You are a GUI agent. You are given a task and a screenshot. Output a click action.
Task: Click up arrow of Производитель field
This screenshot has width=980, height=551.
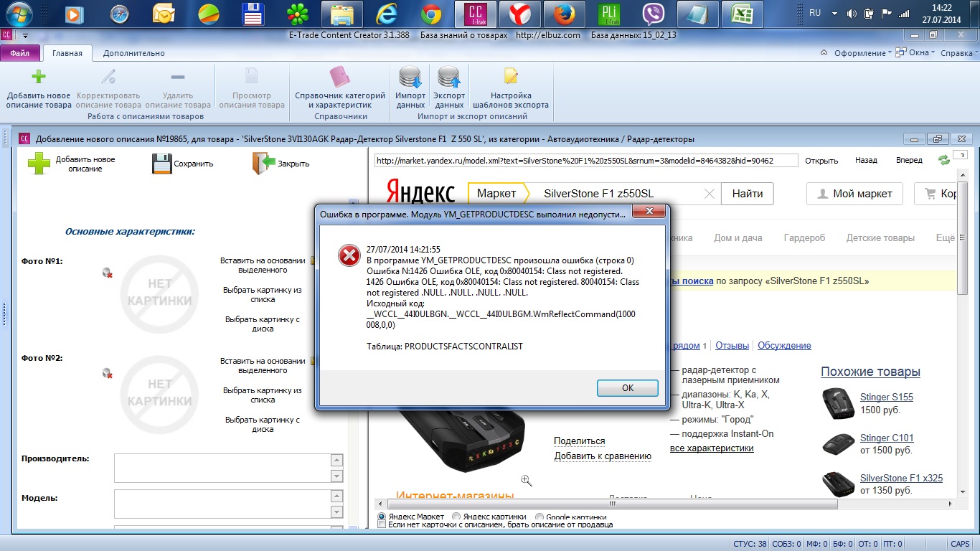pyautogui.click(x=336, y=461)
